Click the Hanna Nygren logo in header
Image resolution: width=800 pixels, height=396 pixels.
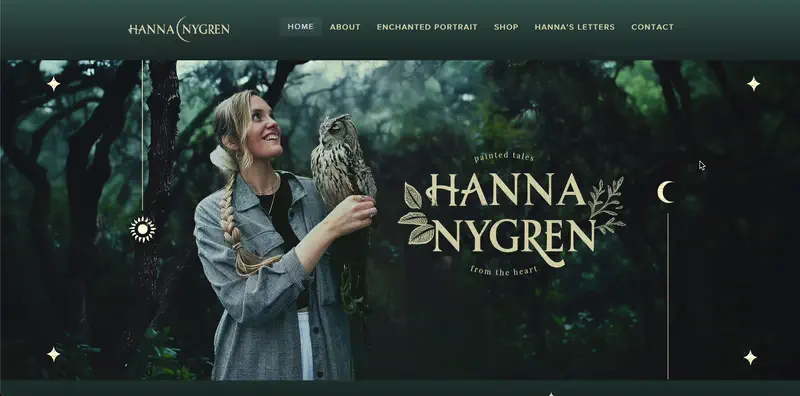tap(179, 29)
